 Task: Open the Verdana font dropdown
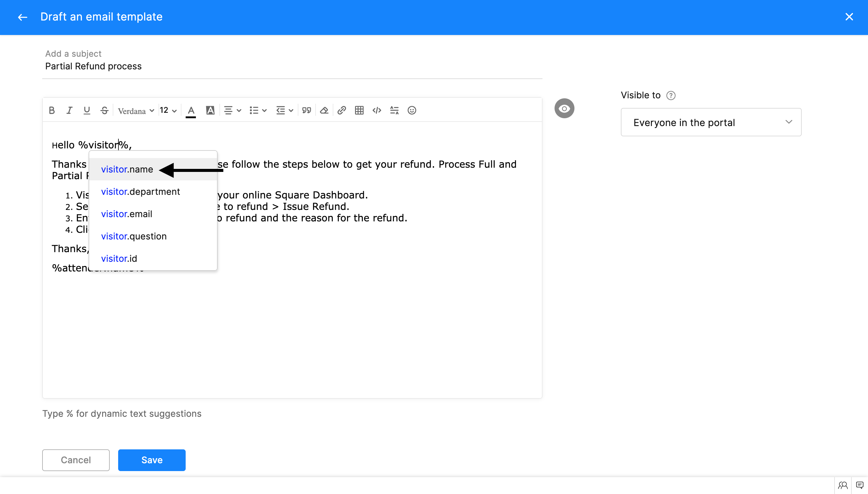pos(136,111)
